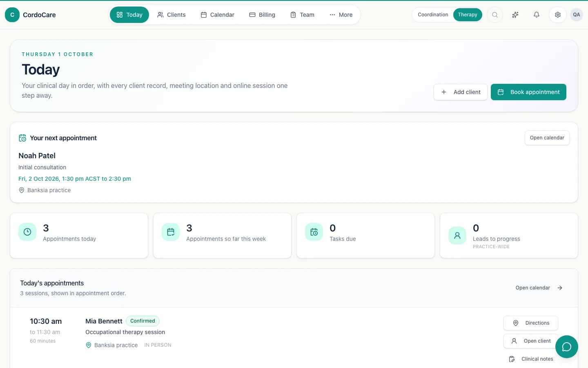This screenshot has height=368, width=588.
Task: Expand the More menu
Action: coord(341,15)
